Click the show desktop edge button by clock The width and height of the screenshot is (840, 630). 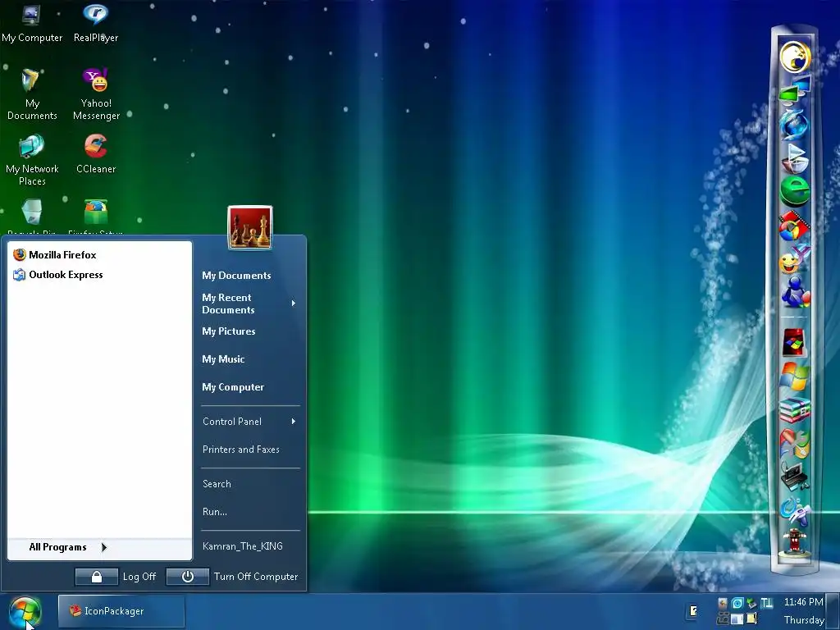coord(833,611)
